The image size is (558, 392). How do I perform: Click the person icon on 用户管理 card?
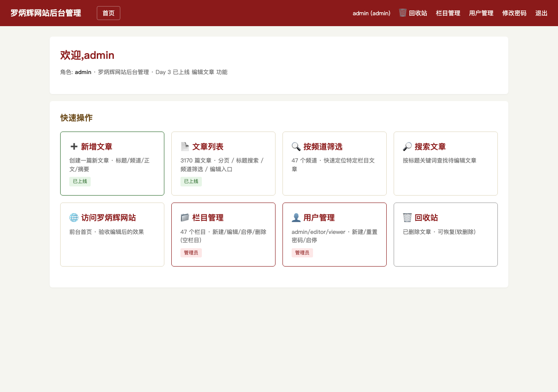[x=296, y=218]
